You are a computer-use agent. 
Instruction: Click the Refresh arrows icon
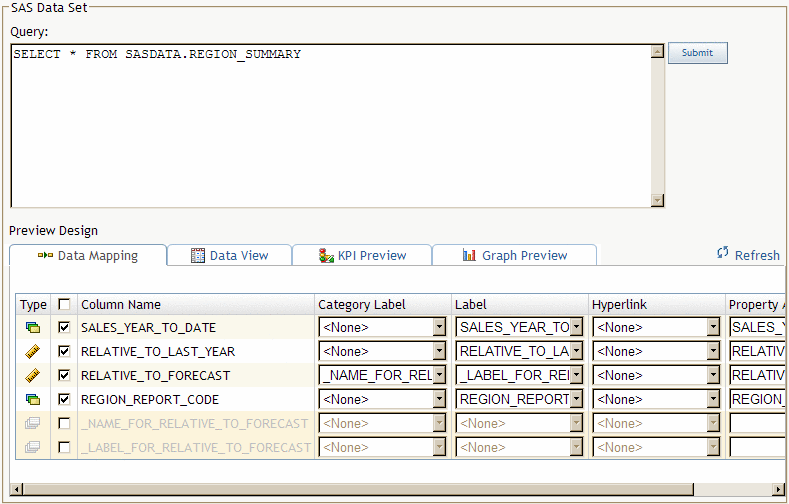(723, 254)
